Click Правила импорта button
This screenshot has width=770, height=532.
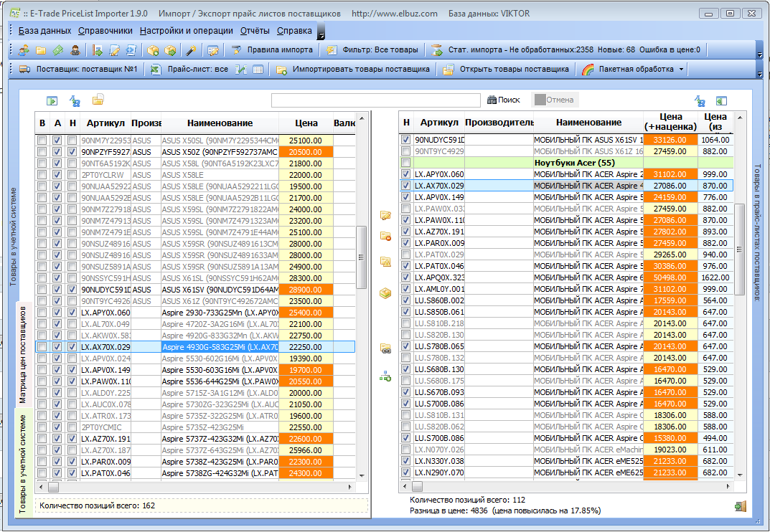(x=273, y=50)
